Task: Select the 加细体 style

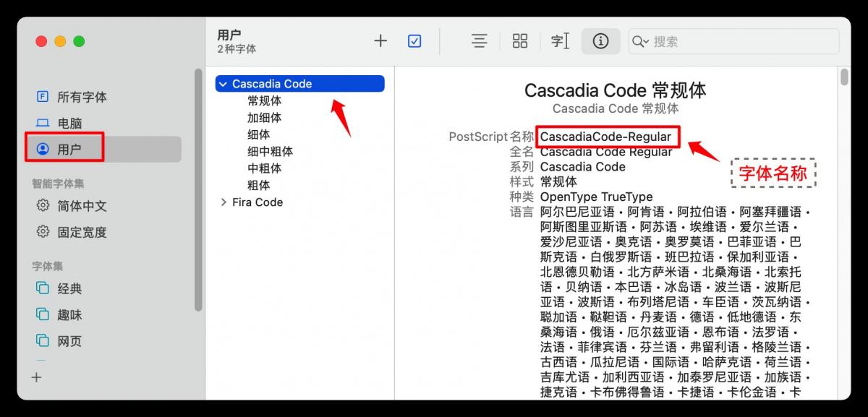Action: point(264,118)
